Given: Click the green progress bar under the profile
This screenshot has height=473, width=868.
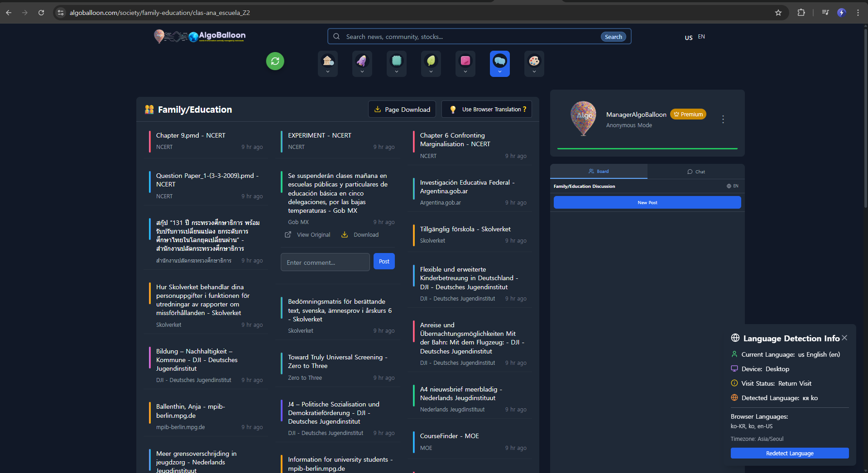Looking at the screenshot, I should coord(647,148).
